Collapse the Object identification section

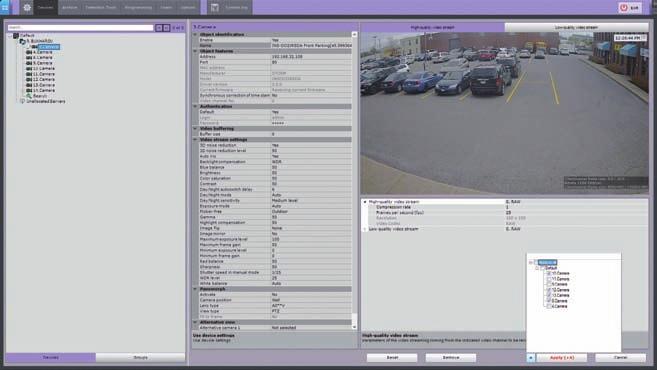click(195, 34)
